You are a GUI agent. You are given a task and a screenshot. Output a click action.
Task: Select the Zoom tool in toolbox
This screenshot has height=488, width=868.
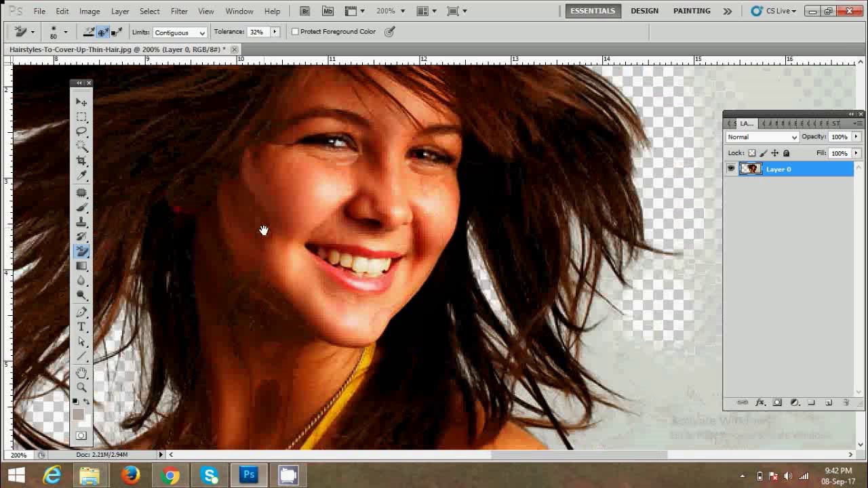(81, 388)
